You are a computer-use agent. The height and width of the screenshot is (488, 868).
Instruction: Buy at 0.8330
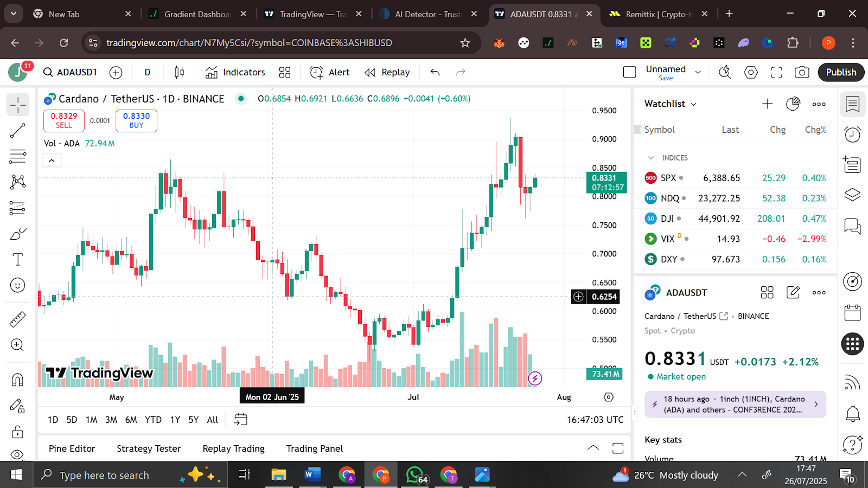tap(136, 120)
